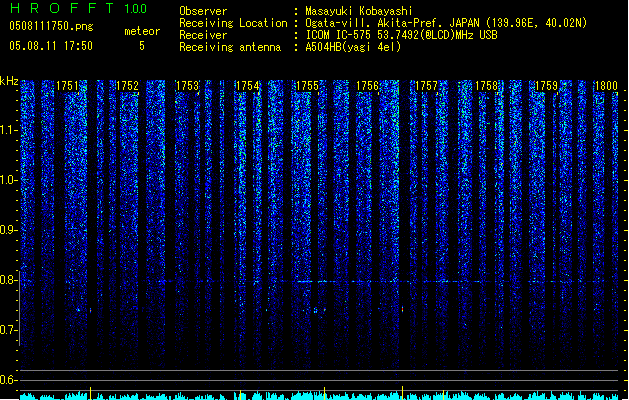Click the red meteor echo after 1756
629x400 pixels.
(x=402, y=309)
